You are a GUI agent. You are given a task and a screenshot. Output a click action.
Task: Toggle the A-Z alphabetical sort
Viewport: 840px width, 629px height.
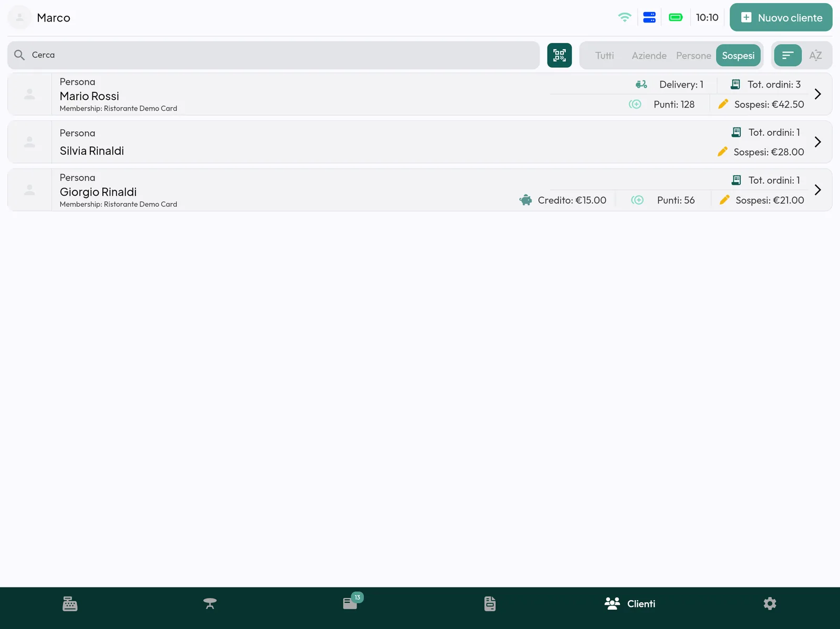[815, 55]
